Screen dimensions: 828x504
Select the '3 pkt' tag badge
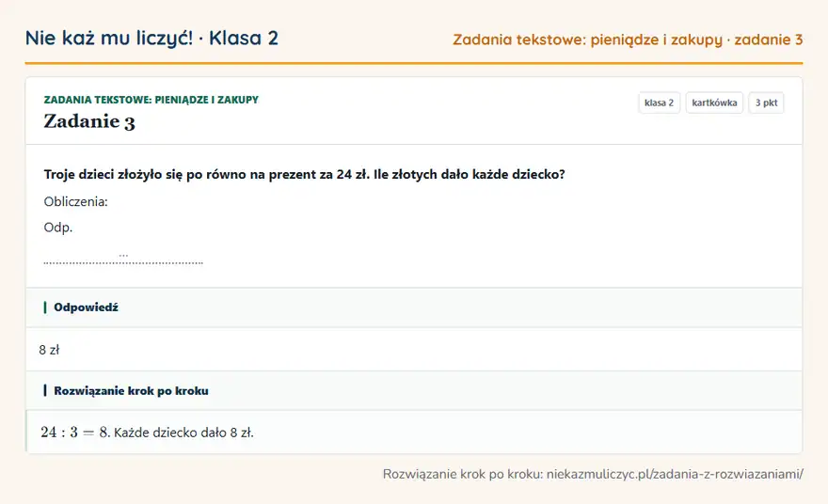click(x=766, y=102)
